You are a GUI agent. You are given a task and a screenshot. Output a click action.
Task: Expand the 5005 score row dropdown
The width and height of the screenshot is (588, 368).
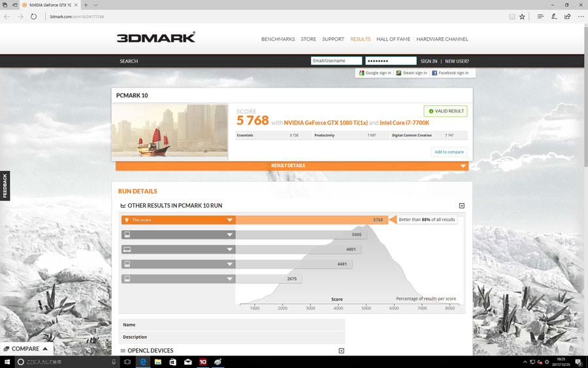coord(229,235)
